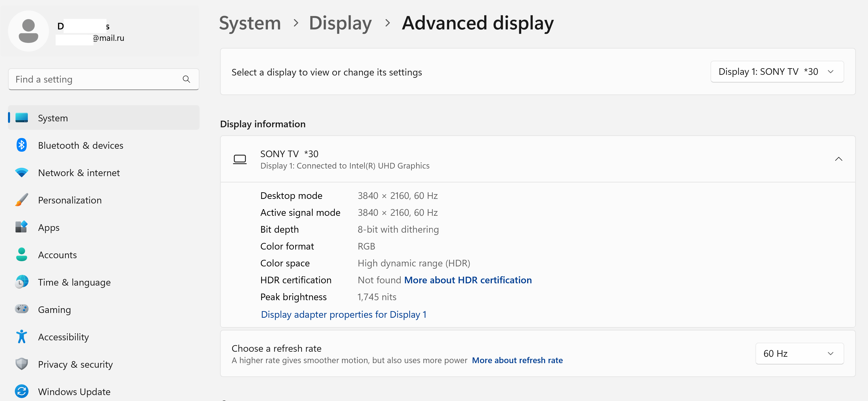The width and height of the screenshot is (868, 401).
Task: Click the Bluetooth & devices icon
Action: (x=22, y=145)
